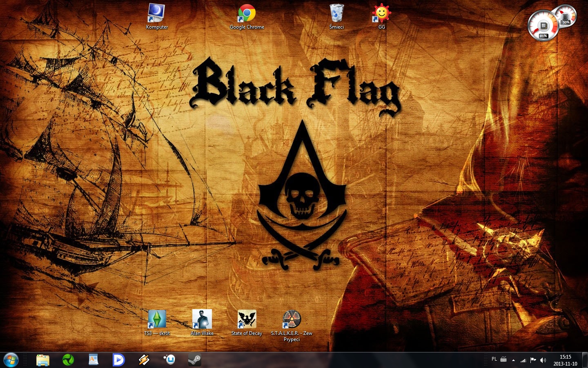Click the green swirl taskbar icon
This screenshot has width=588, height=368.
pos(68,360)
